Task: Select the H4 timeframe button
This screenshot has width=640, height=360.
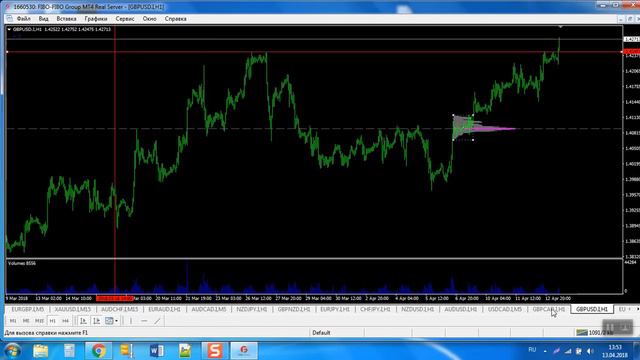Action: (x=65, y=321)
